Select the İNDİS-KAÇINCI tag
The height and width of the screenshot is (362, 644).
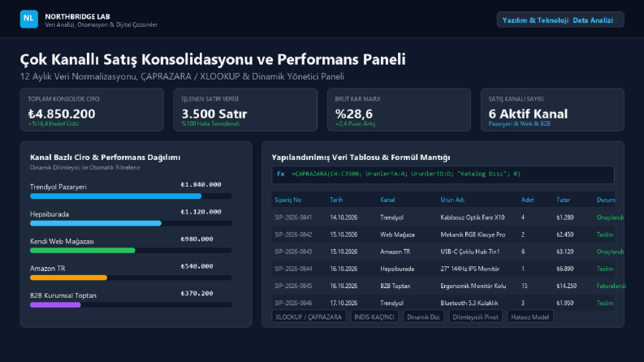pyautogui.click(x=374, y=317)
